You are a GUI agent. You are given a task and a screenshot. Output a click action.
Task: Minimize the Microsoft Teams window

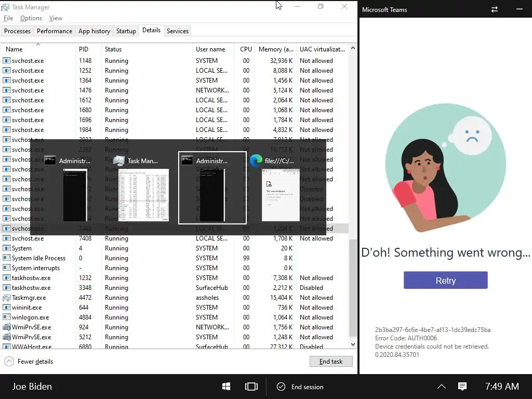pos(519,9)
